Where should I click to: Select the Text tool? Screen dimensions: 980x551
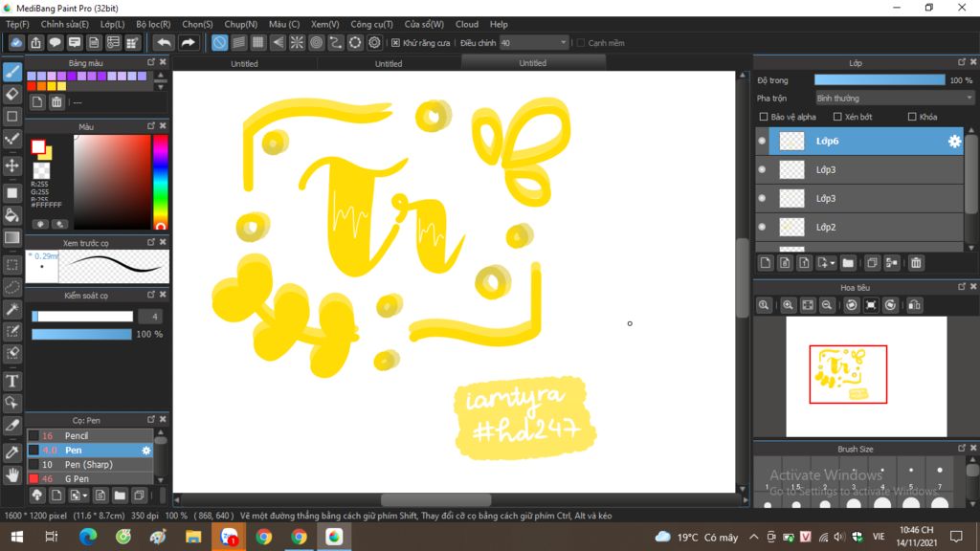click(x=11, y=381)
